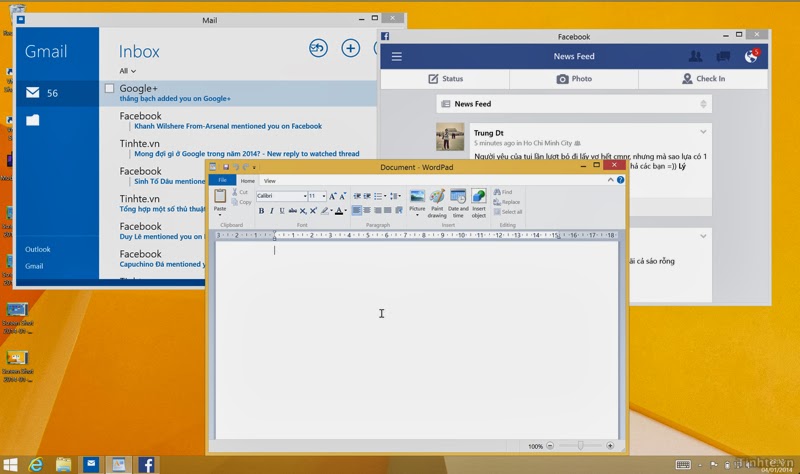Toggle Strikethrough formatting in WordPad
Image resolution: width=800 pixels, height=474 pixels.
pos(293,211)
